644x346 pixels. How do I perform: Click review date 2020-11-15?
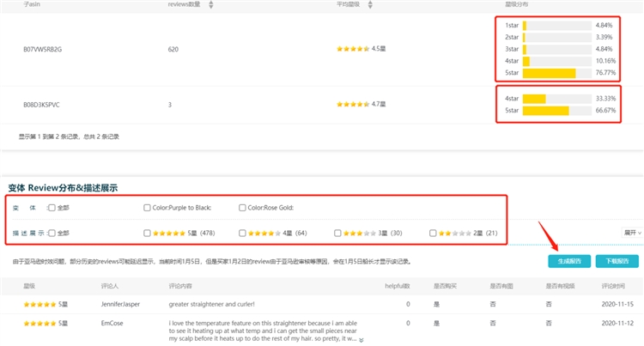click(617, 304)
